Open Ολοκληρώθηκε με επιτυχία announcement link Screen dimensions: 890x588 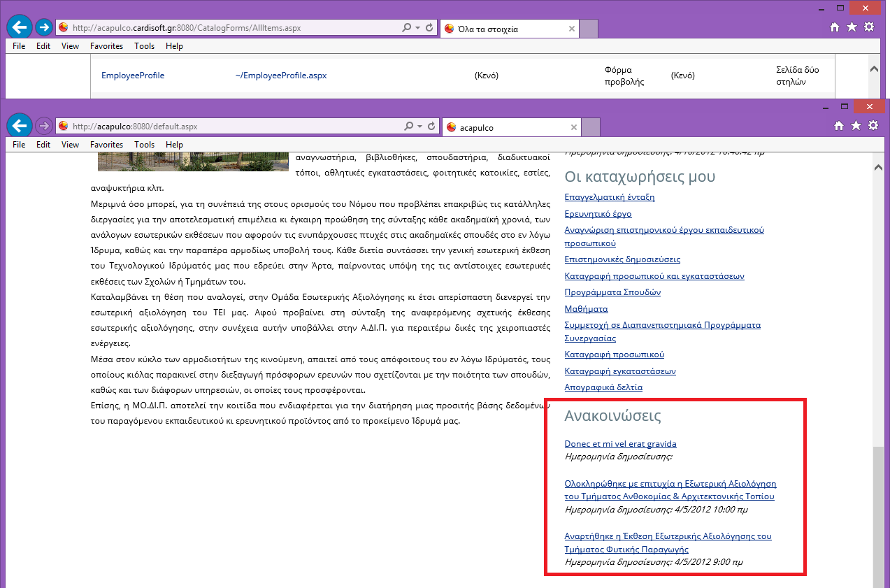pyautogui.click(x=670, y=490)
